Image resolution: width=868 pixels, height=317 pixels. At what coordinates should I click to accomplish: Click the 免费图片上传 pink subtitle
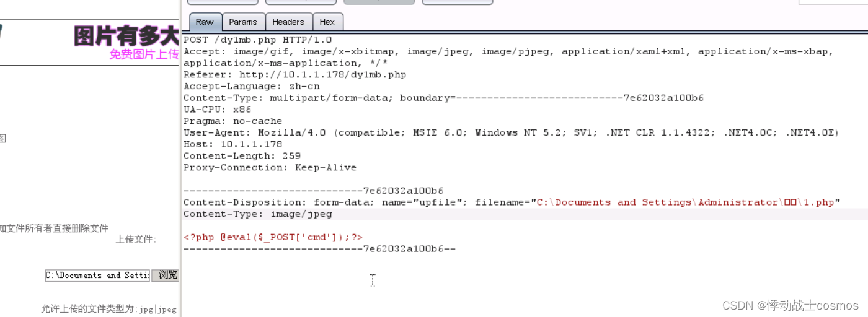click(x=144, y=54)
